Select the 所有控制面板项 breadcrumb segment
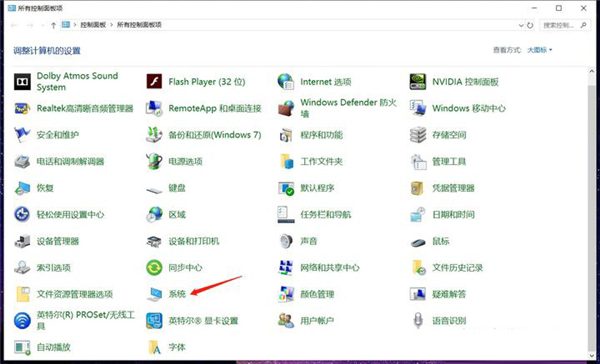The image size is (600, 364). (139, 25)
